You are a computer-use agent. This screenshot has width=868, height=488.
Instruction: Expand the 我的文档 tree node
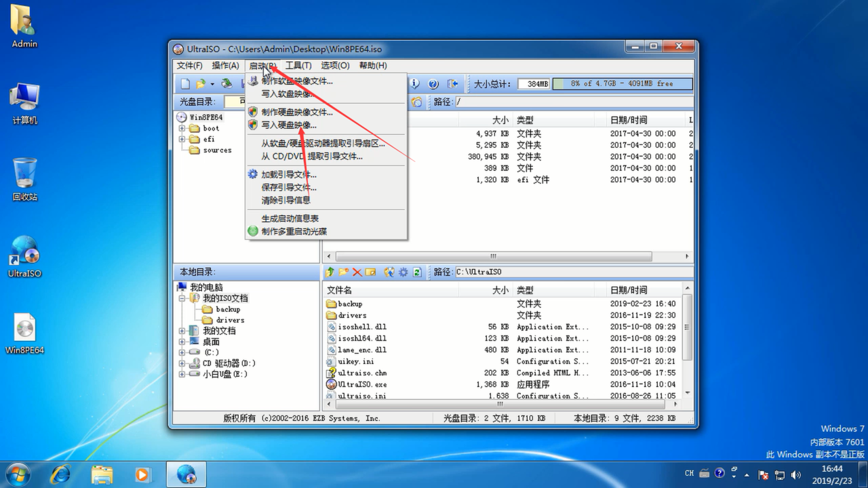(x=182, y=331)
